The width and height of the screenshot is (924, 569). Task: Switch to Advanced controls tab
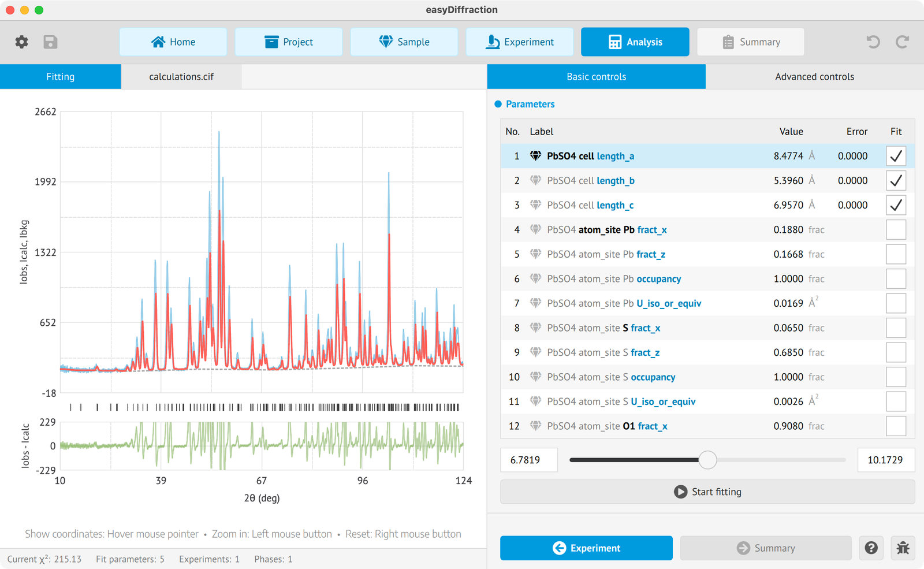pos(814,76)
